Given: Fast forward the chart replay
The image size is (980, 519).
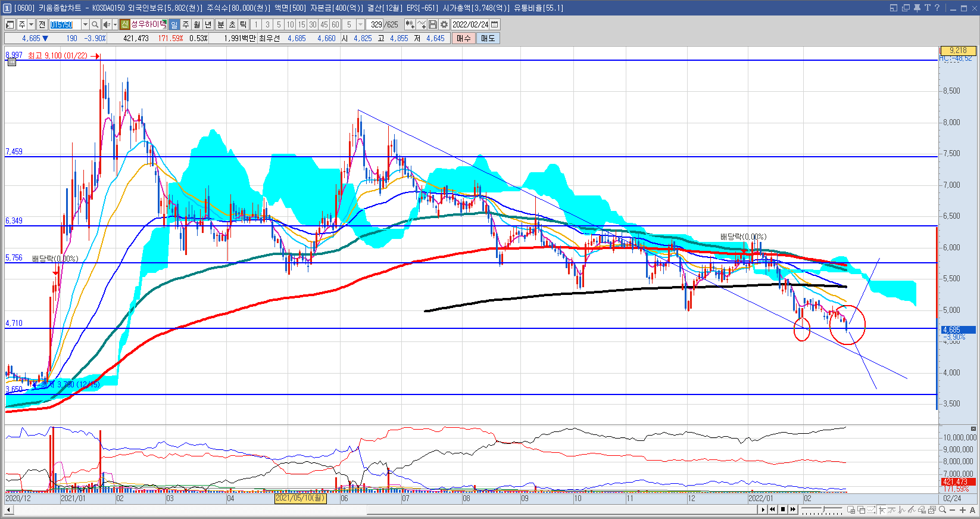Looking at the screenshot, I should 793,509.
